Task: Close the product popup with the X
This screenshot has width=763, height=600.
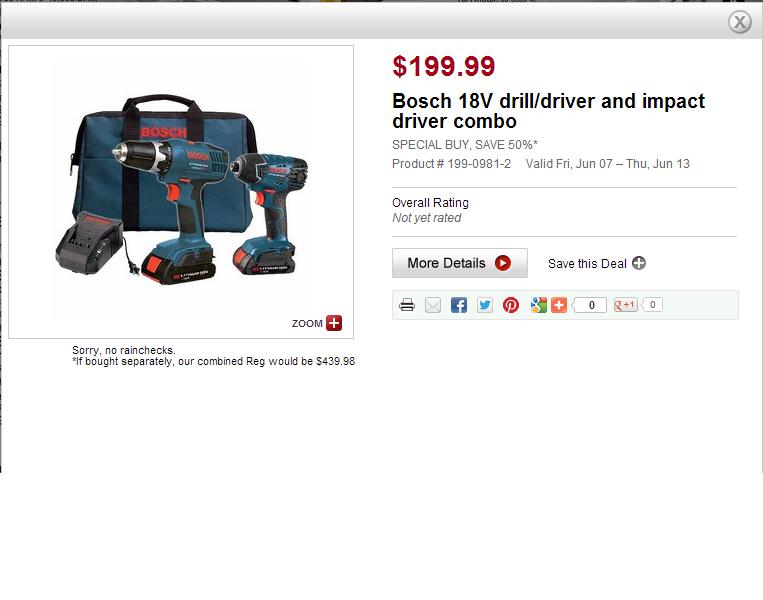Action: click(740, 22)
